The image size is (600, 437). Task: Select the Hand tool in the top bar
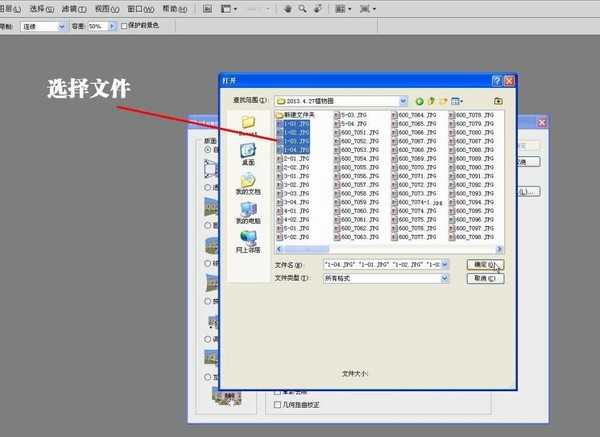tap(288, 8)
